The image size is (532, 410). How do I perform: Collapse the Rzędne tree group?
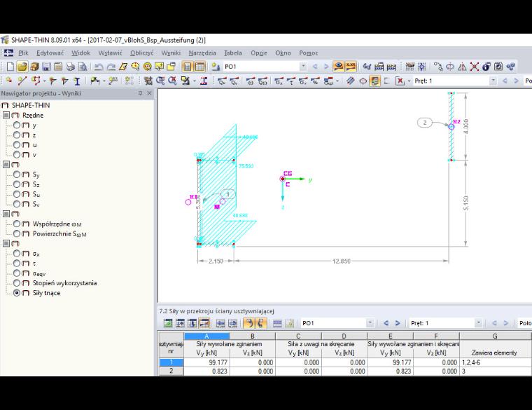6,115
